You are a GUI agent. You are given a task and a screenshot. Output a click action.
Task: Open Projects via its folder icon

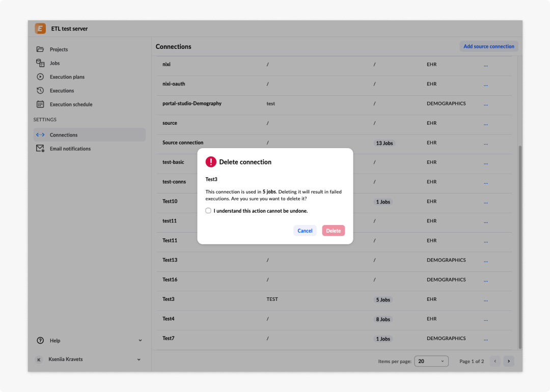click(x=40, y=49)
